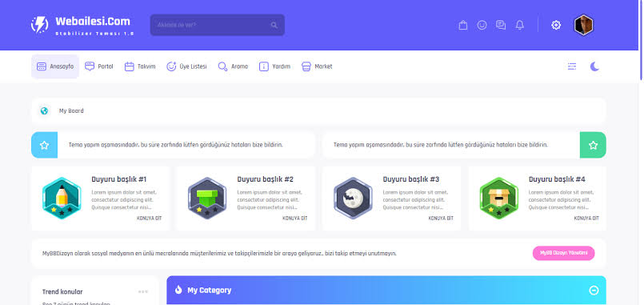Image resolution: width=644 pixels, height=305 pixels.
Task: Open the notifications bell icon
Action: tap(519, 25)
